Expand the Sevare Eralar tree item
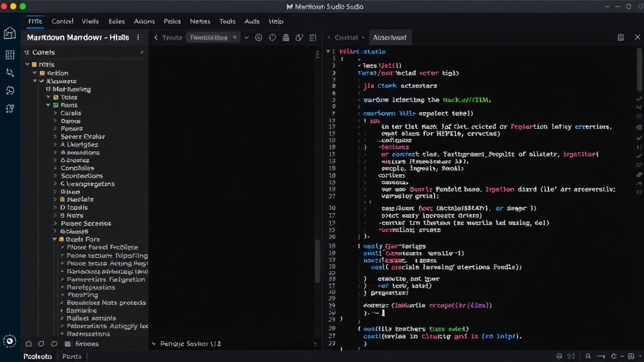 pos(55,136)
